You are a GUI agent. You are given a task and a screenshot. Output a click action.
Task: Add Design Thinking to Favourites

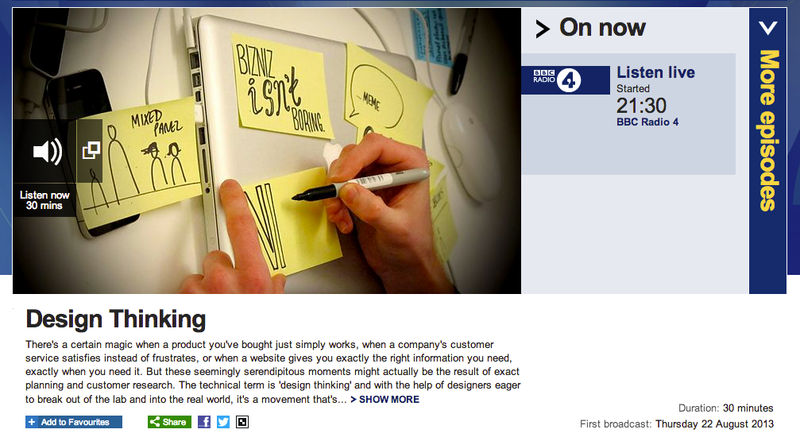point(73,422)
